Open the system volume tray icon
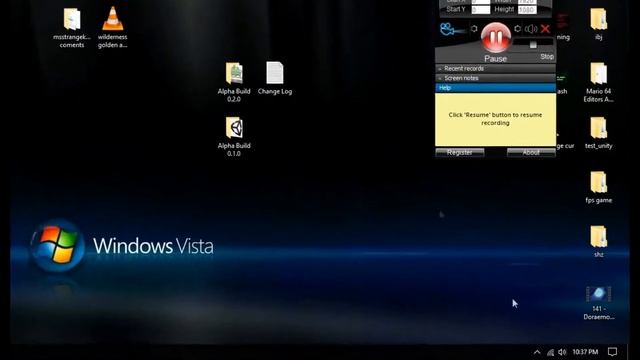Viewport: 640px width, 360px height. pos(562,352)
